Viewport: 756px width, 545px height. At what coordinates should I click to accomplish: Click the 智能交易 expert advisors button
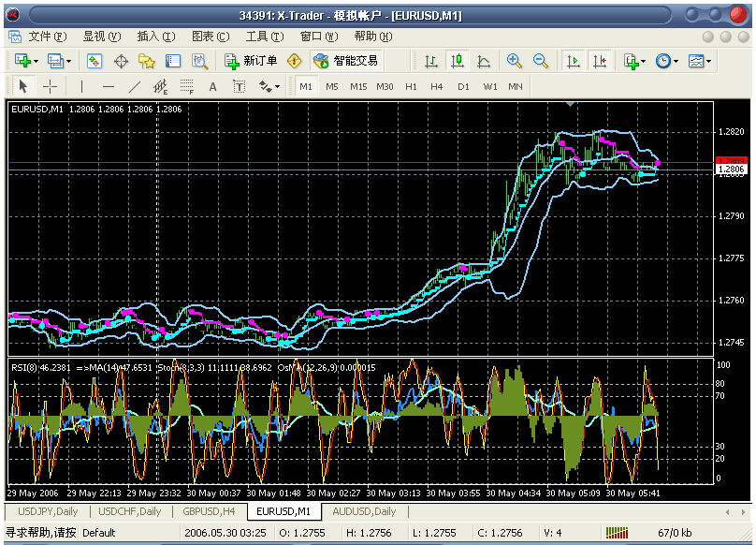click(x=347, y=61)
